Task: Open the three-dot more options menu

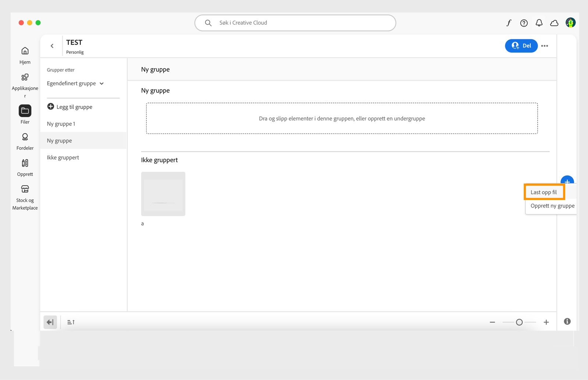Action: click(545, 46)
